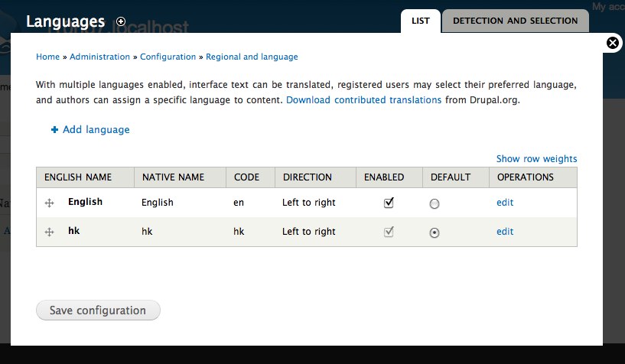Image resolution: width=625 pixels, height=364 pixels.
Task: Click the drag handle for English row
Action: coord(50,203)
